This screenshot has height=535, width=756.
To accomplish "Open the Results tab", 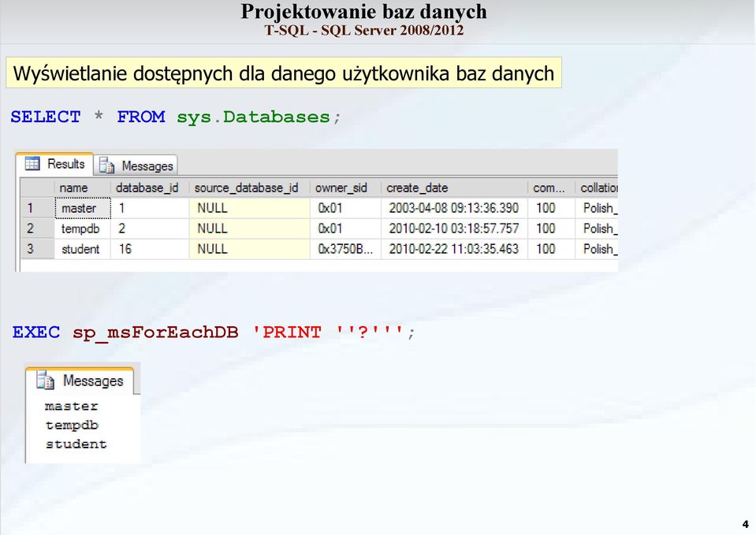I will click(54, 164).
